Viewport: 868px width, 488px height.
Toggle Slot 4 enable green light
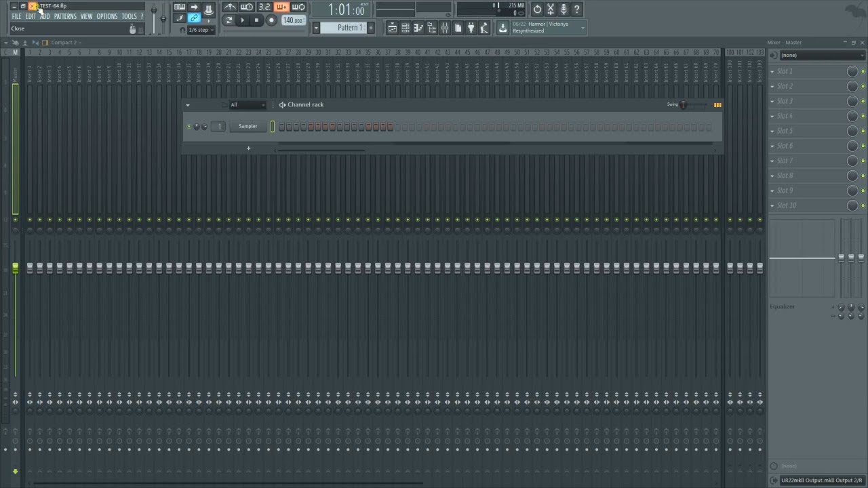click(x=863, y=117)
